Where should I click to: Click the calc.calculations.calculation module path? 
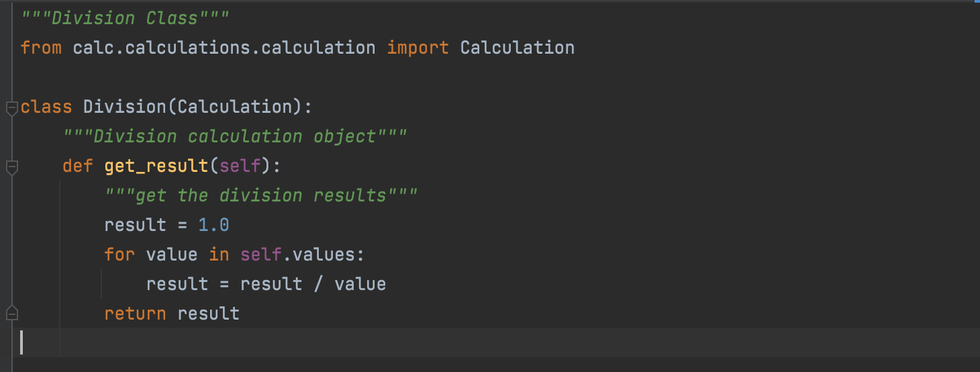pyautogui.click(x=224, y=48)
